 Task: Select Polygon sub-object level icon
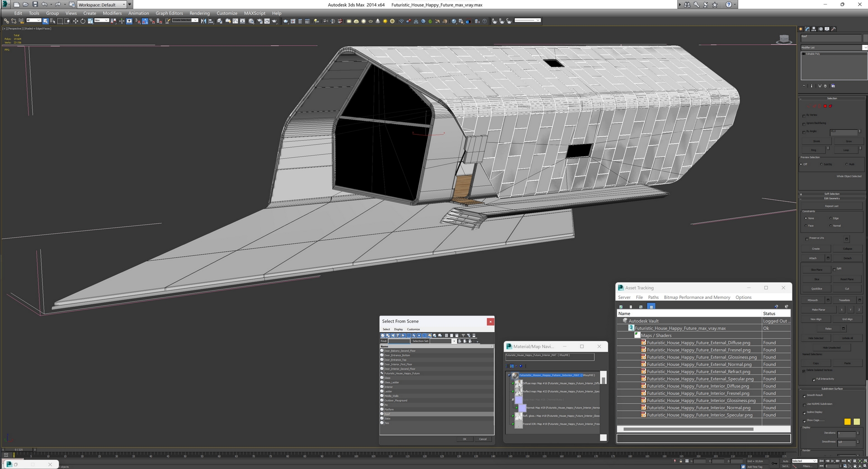coord(825,106)
